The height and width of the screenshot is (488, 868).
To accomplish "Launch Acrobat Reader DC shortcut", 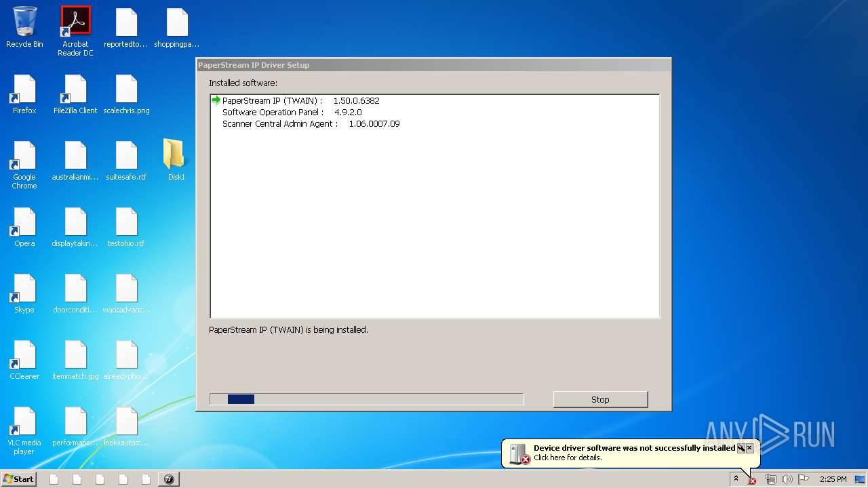I will 75,31.
